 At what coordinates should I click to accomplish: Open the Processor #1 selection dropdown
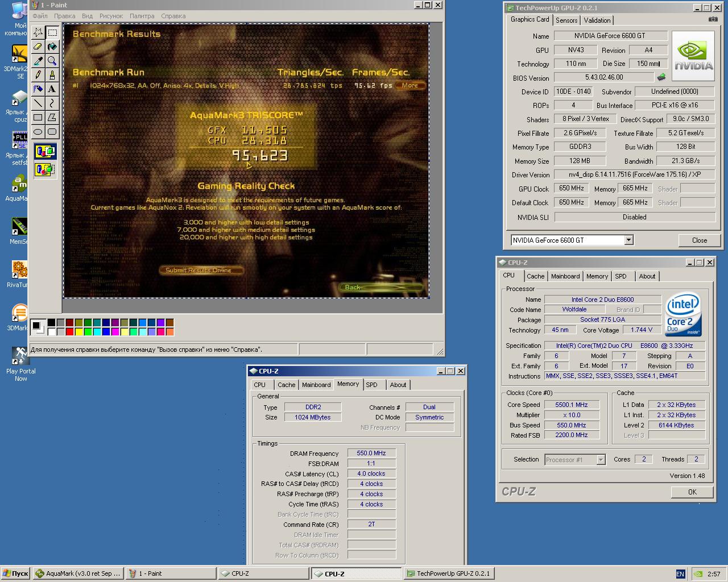[x=601, y=460]
